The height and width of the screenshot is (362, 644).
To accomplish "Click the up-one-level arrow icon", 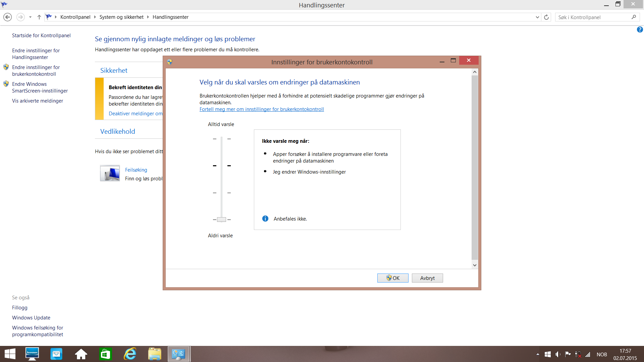I will pyautogui.click(x=39, y=17).
